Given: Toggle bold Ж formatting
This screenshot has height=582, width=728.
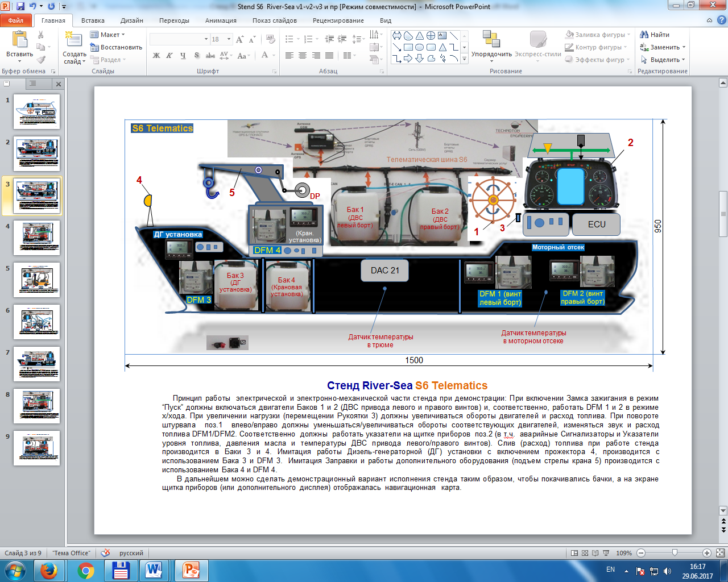Looking at the screenshot, I should 156,56.
